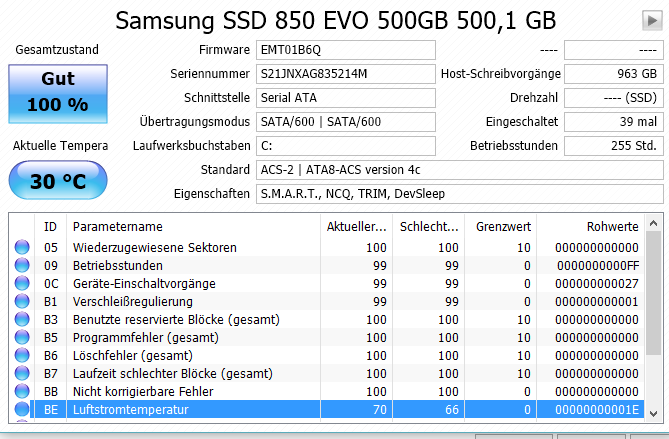Click the Eingeschaltet value 39 mal
Viewport: 669px width, 439px height.
coord(614,122)
